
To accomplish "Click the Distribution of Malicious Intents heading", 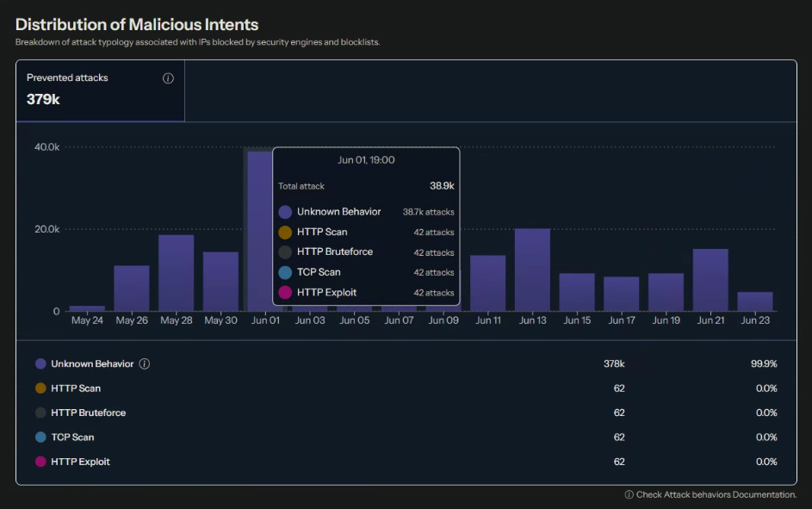I will pos(137,24).
